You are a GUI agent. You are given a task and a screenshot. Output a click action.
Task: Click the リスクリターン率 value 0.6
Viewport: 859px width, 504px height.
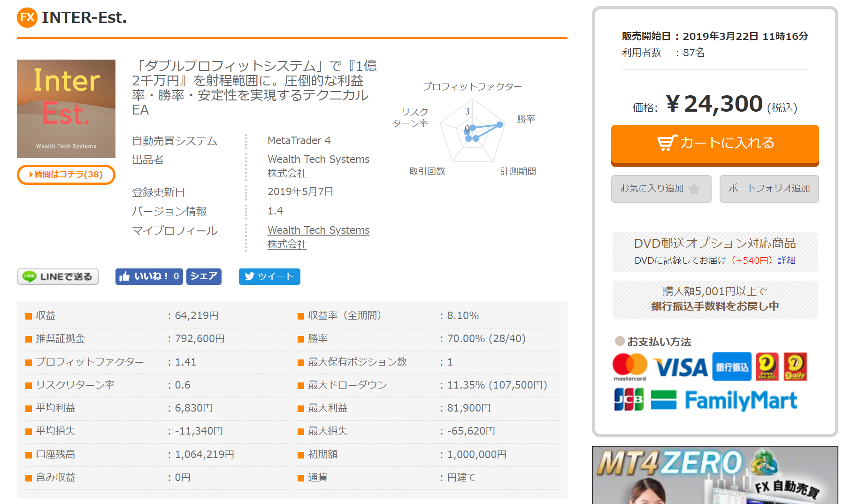pos(183,385)
